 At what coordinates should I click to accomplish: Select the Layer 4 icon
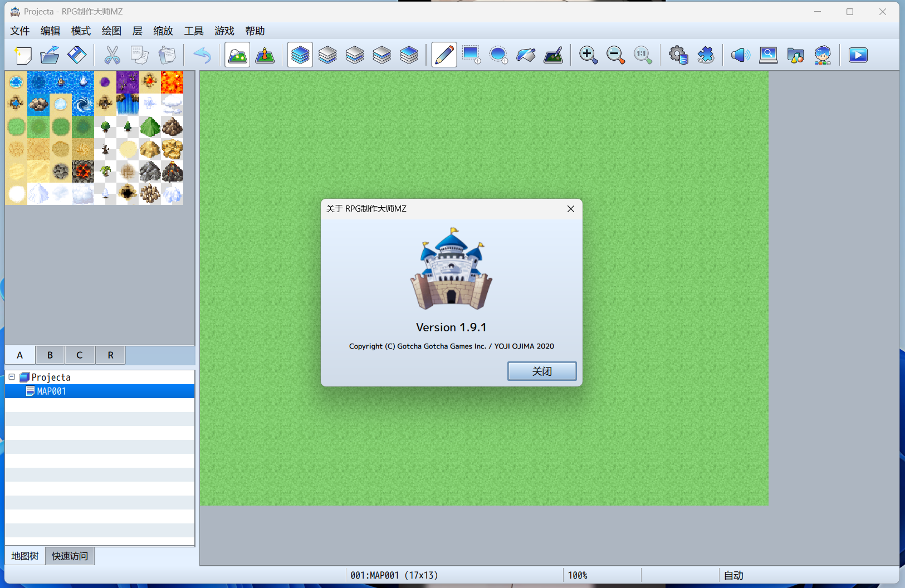point(409,55)
